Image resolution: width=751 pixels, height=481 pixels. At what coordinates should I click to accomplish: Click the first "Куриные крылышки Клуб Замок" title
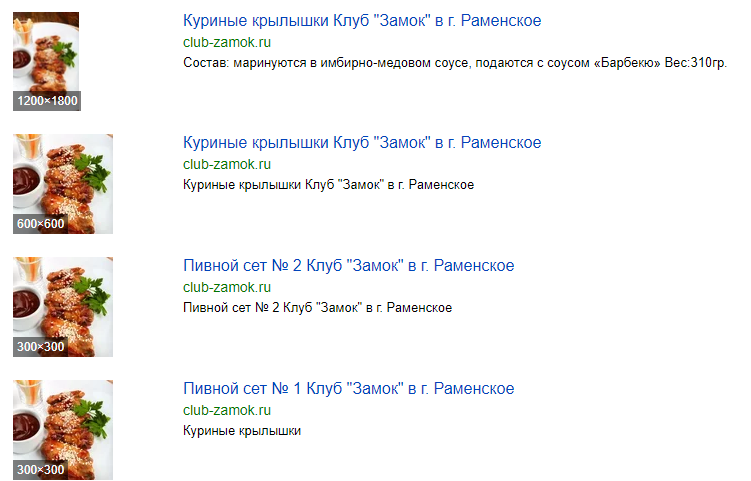click(362, 21)
